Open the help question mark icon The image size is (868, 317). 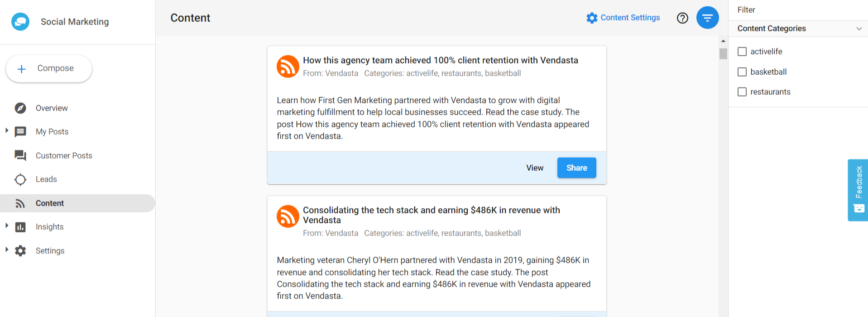tap(682, 18)
